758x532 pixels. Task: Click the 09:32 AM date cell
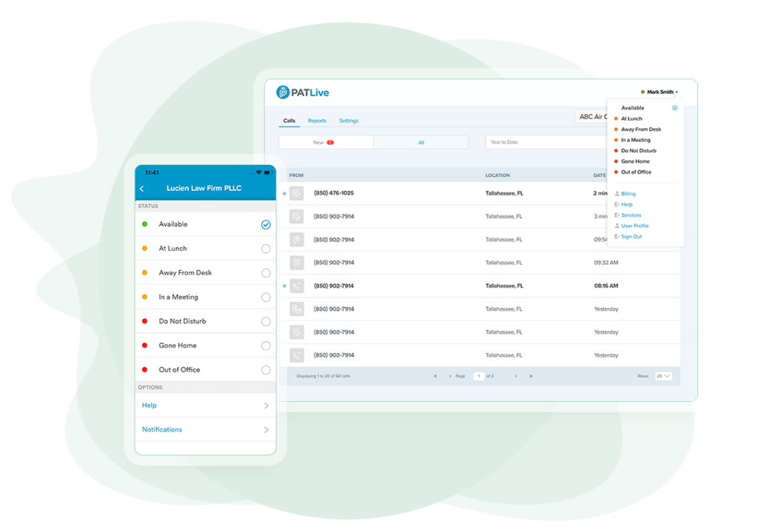(x=606, y=263)
